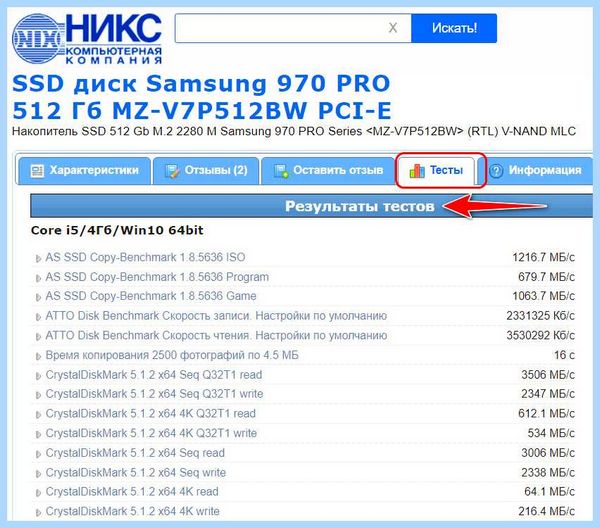The width and height of the screenshot is (600, 528).
Task: Click the Характеристики tab icon
Action: (x=37, y=171)
